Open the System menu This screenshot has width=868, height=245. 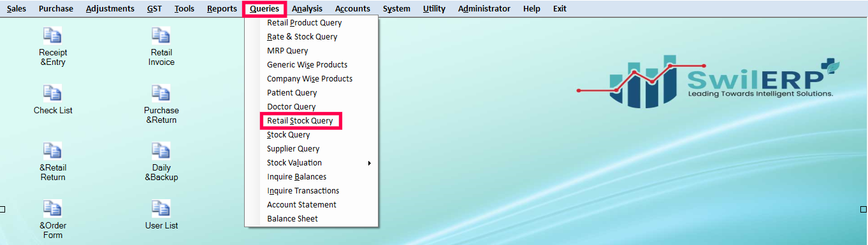pos(396,9)
